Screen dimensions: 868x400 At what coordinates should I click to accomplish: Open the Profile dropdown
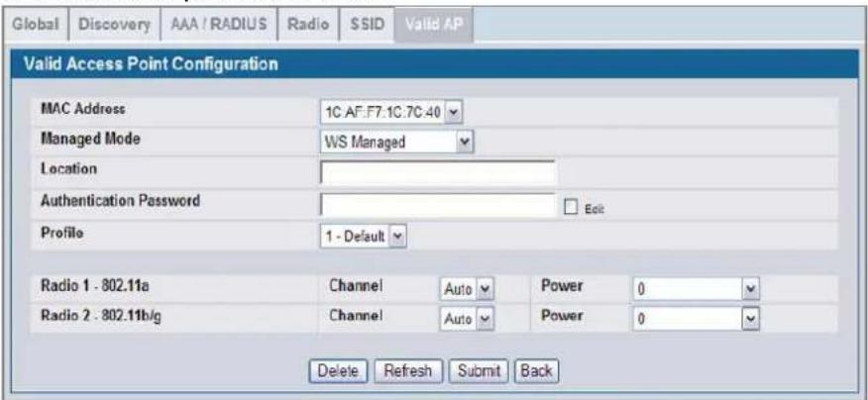click(363, 237)
